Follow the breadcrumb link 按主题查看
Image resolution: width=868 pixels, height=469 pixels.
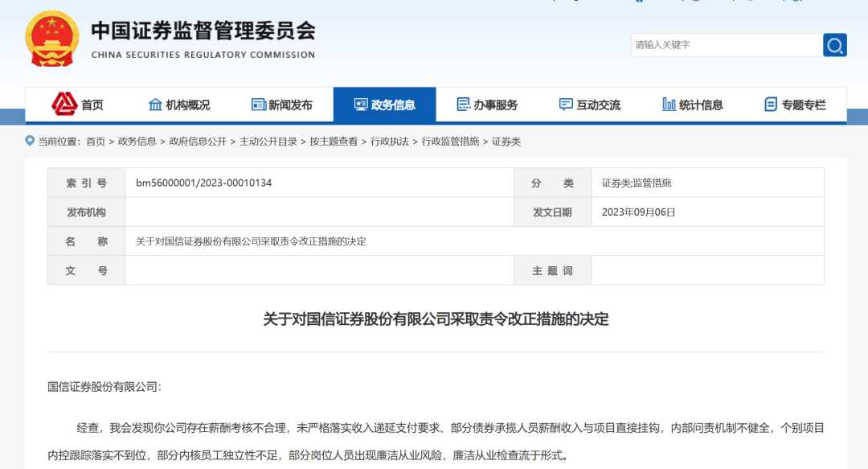point(334,142)
